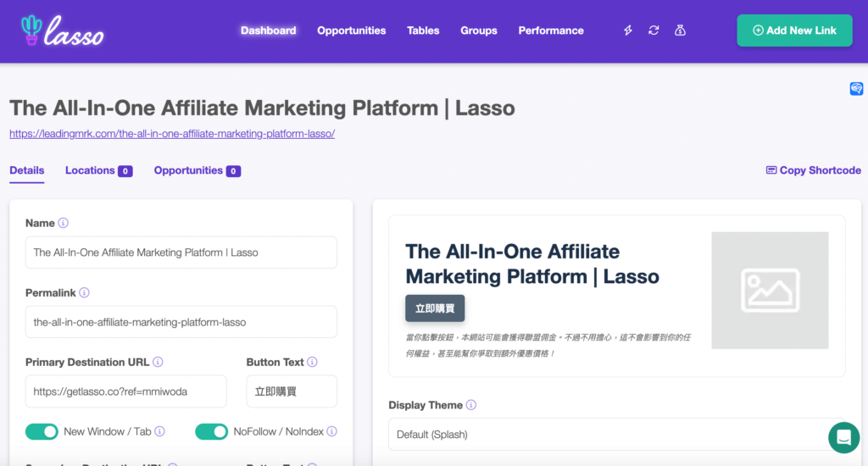Click the Lasso cactus logo
Screen dimensions: 868x466
[x=62, y=31]
